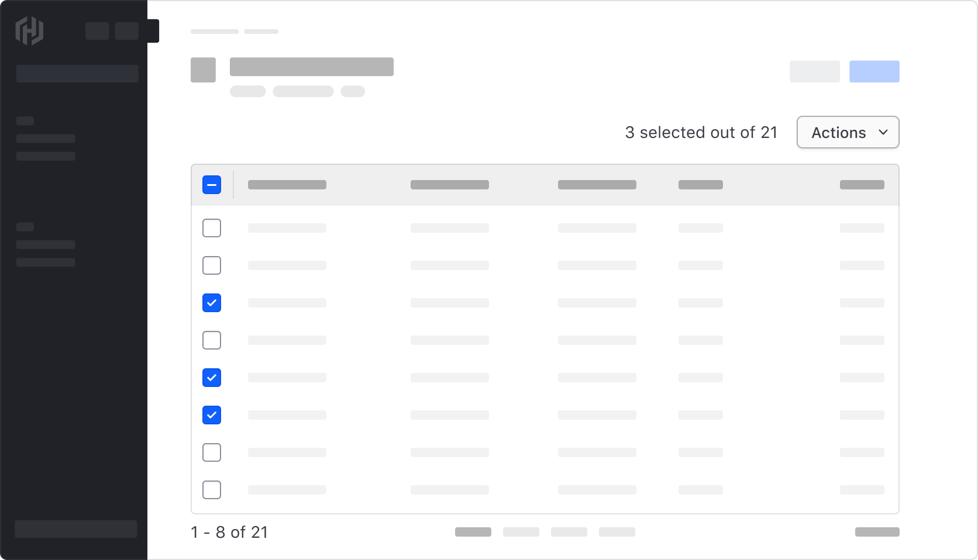Uncheck the third row's checked checkbox
The width and height of the screenshot is (978, 560).
point(212,303)
